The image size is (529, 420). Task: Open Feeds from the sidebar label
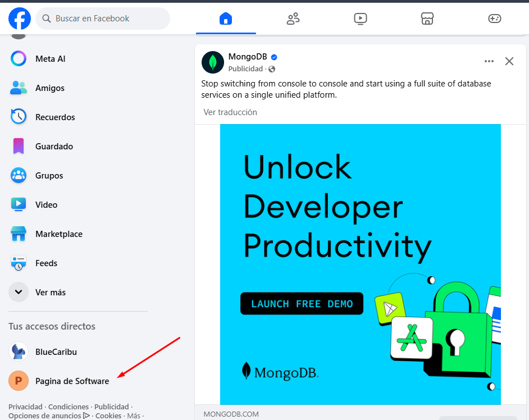click(46, 263)
